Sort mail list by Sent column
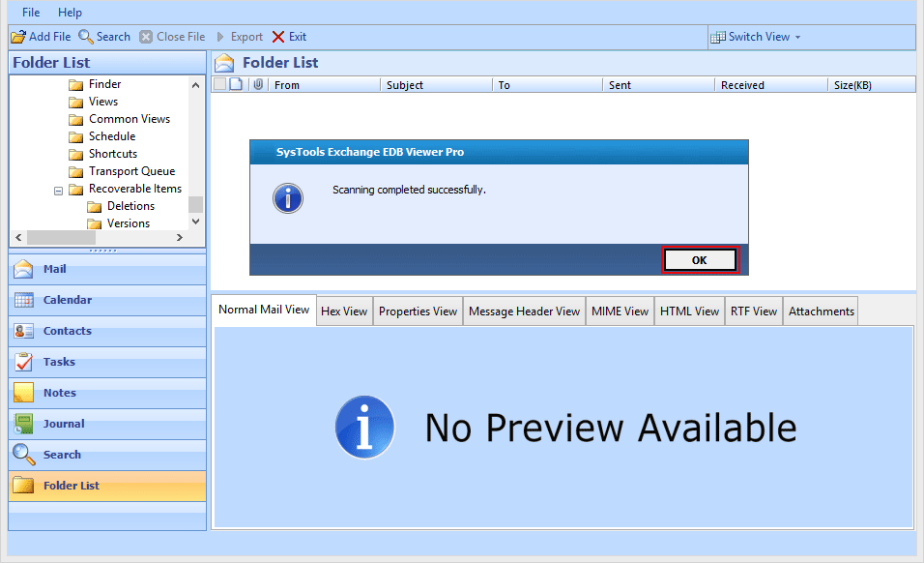The image size is (924, 563). (659, 85)
